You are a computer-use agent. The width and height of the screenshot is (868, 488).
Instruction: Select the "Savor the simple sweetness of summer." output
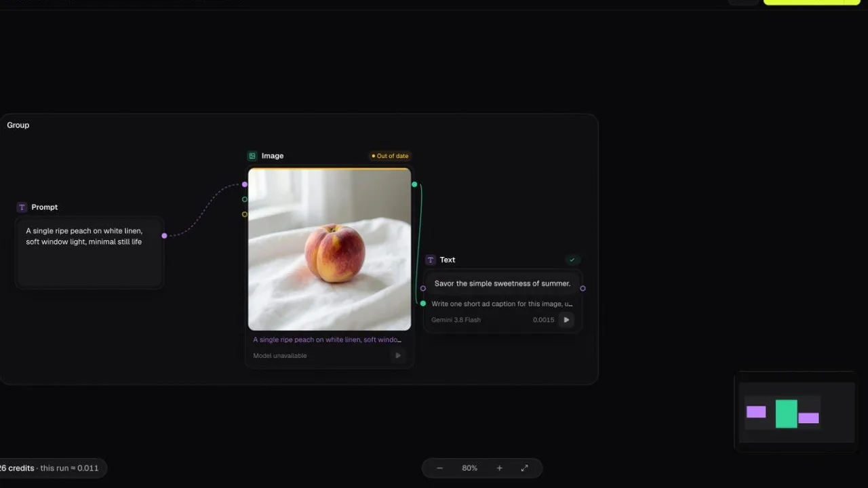click(502, 283)
